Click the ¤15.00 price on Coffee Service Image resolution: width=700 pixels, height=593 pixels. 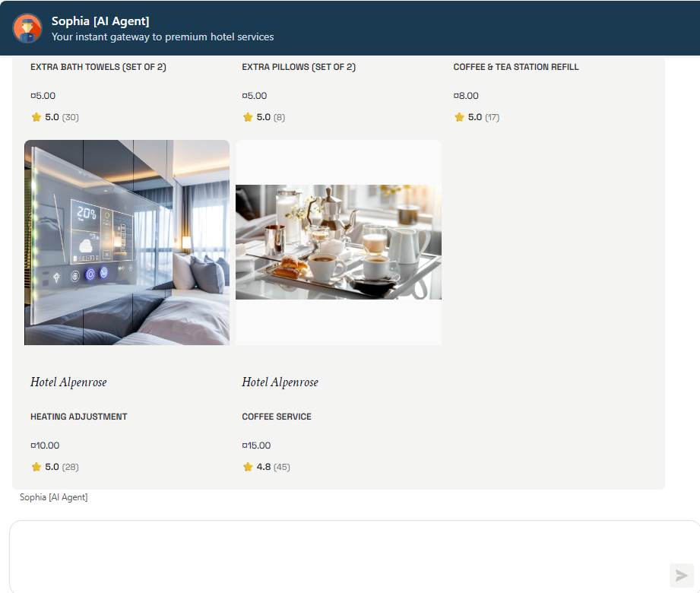coord(257,445)
